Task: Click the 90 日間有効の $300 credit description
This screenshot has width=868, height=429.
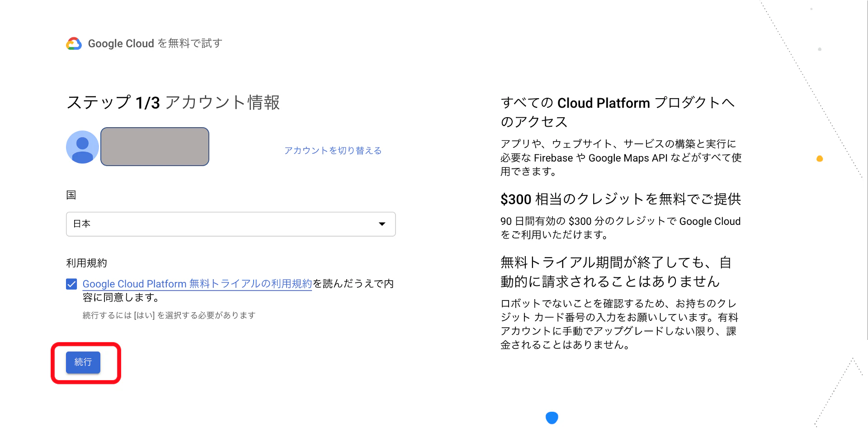Action: pyautogui.click(x=620, y=228)
